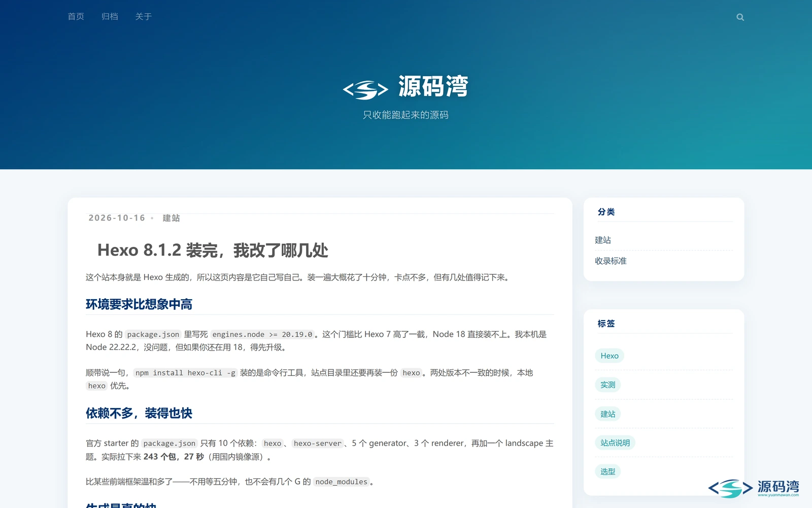Click inline code 'node_modules'

point(341,482)
